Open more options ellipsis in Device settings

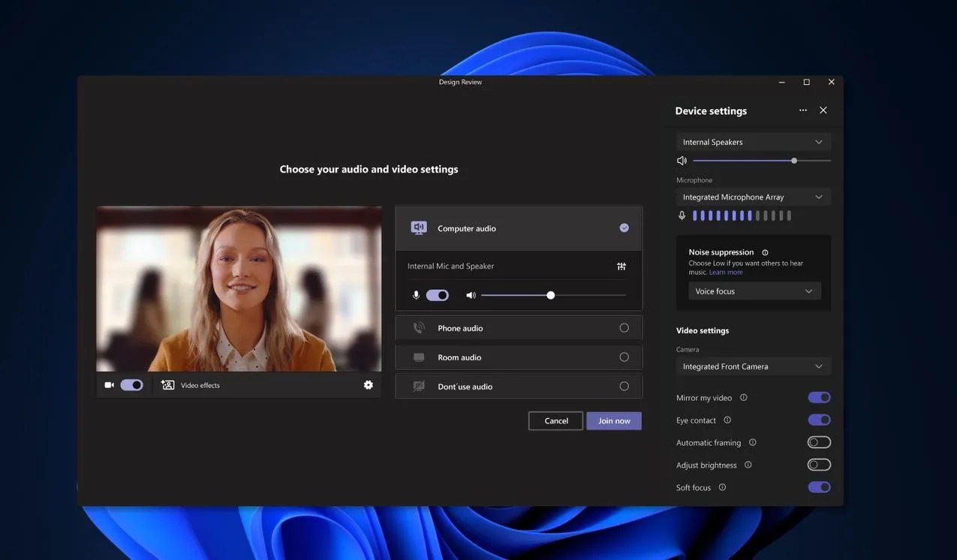(803, 110)
